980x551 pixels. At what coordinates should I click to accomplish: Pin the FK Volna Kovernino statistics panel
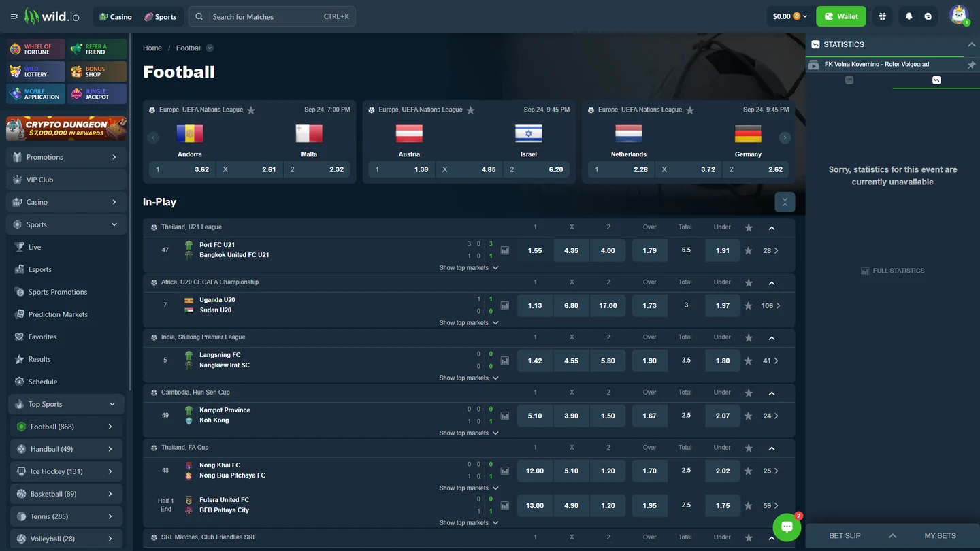point(971,65)
